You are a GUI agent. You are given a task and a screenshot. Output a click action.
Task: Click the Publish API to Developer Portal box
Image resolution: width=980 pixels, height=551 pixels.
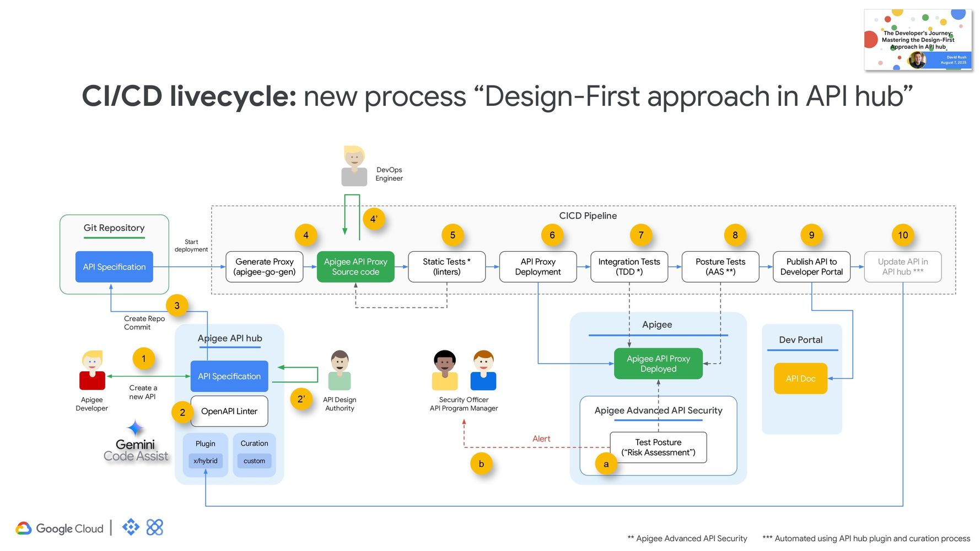tap(811, 267)
